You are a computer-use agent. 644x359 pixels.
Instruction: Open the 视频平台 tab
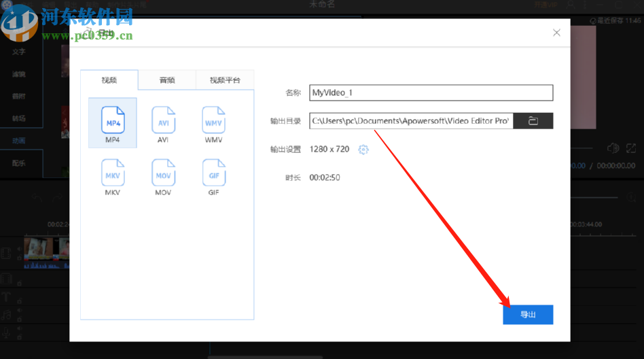[225, 80]
